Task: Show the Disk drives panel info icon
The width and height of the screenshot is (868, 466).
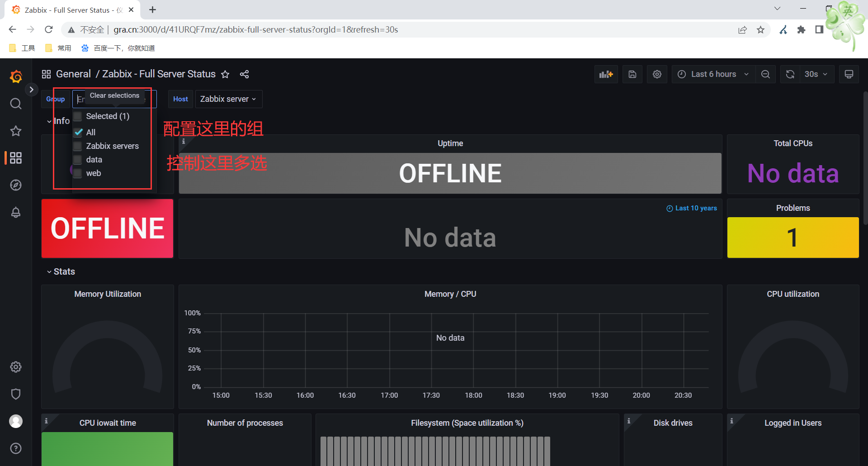Action: [629, 421]
